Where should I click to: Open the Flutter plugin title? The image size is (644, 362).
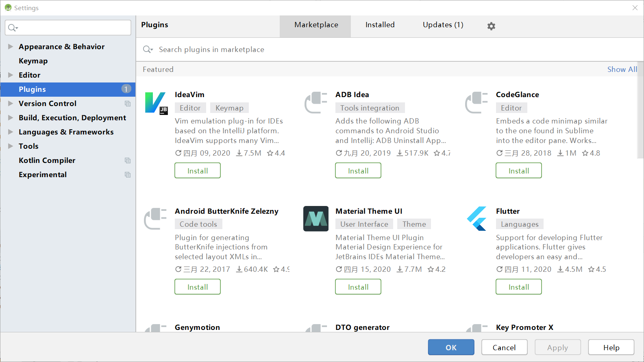[508, 211]
